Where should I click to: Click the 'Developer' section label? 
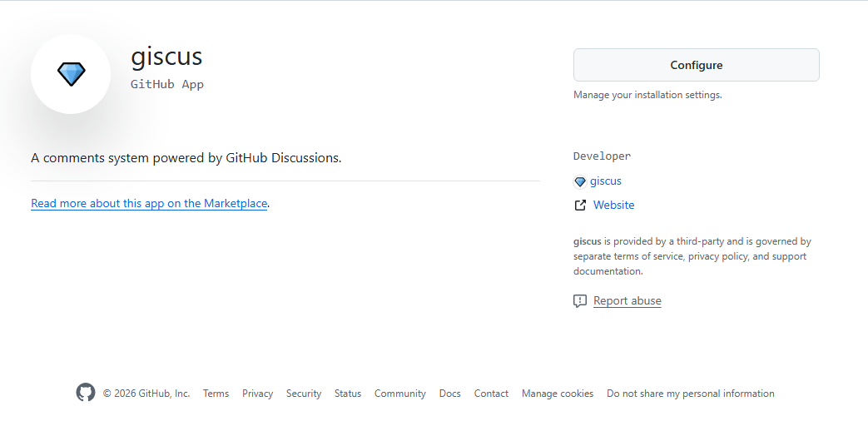point(603,156)
